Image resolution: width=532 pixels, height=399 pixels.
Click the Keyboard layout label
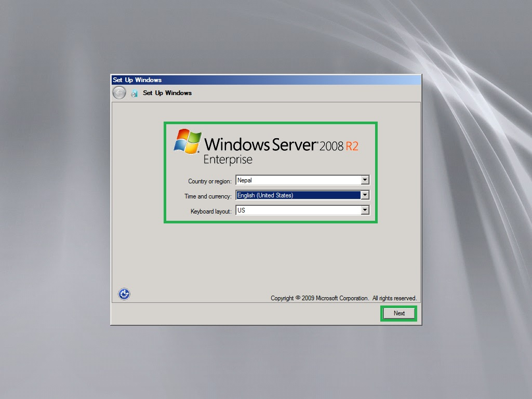[211, 211]
